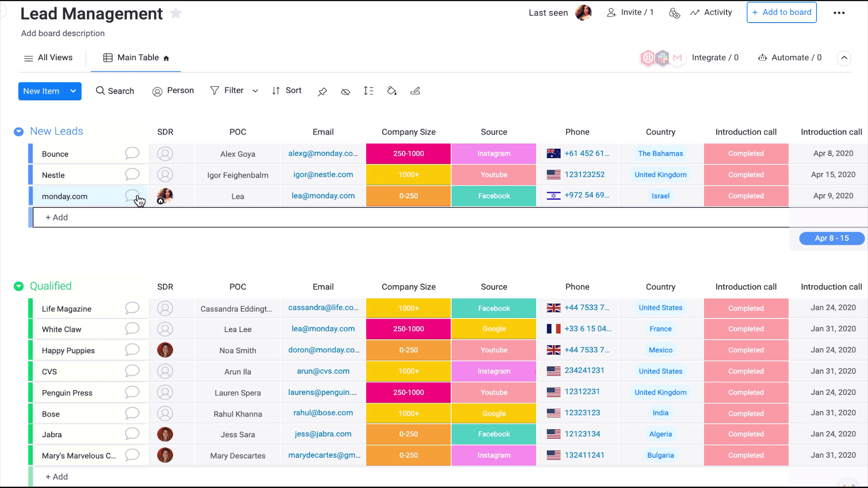Click Invite / 1 members

click(630, 13)
